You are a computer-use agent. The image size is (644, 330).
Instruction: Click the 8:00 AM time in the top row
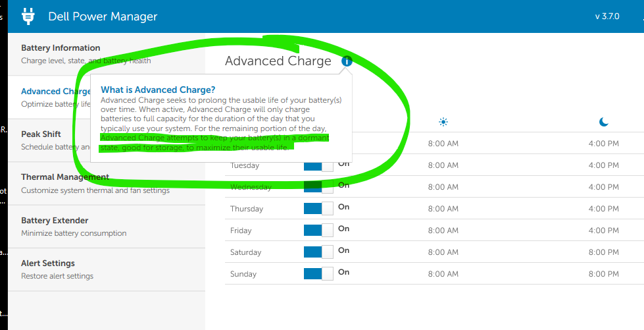pos(443,144)
